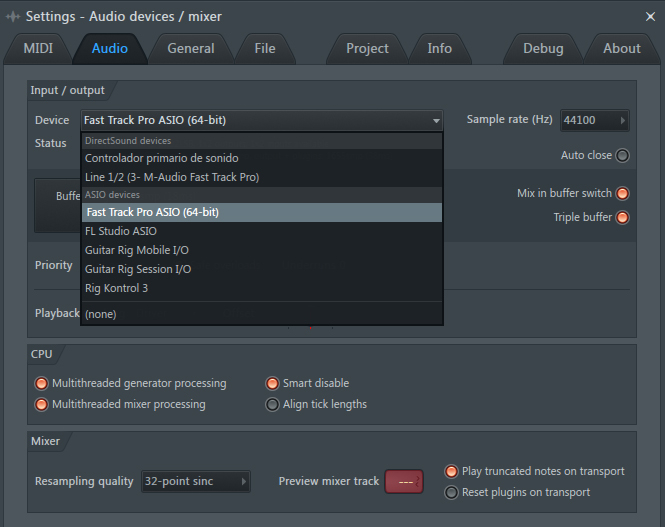The image size is (665, 527).
Task: Enable Align tick lengths
Action: 272,404
